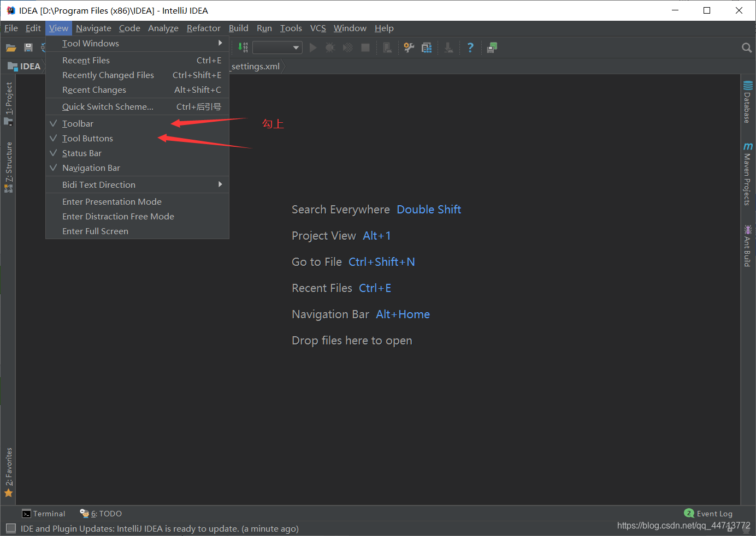This screenshot has width=756, height=536.
Task: Toggle the Status Bar checkmark item
Action: tap(137, 153)
